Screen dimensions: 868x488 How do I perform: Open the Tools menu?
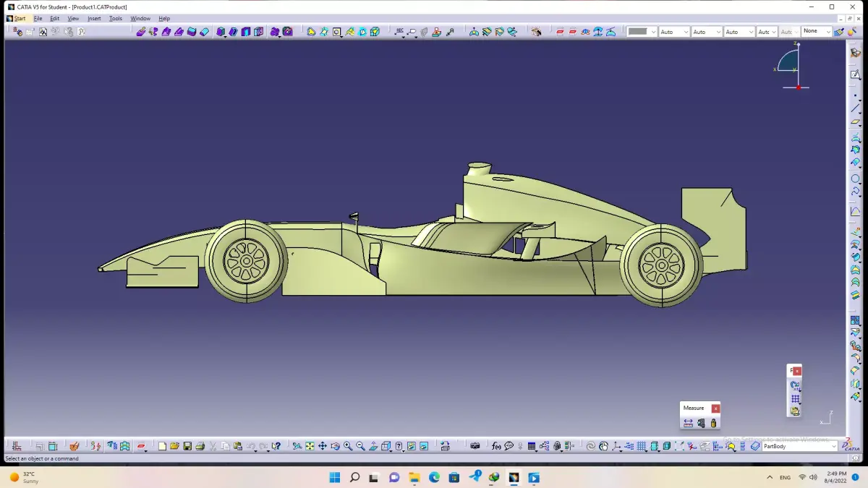point(116,19)
